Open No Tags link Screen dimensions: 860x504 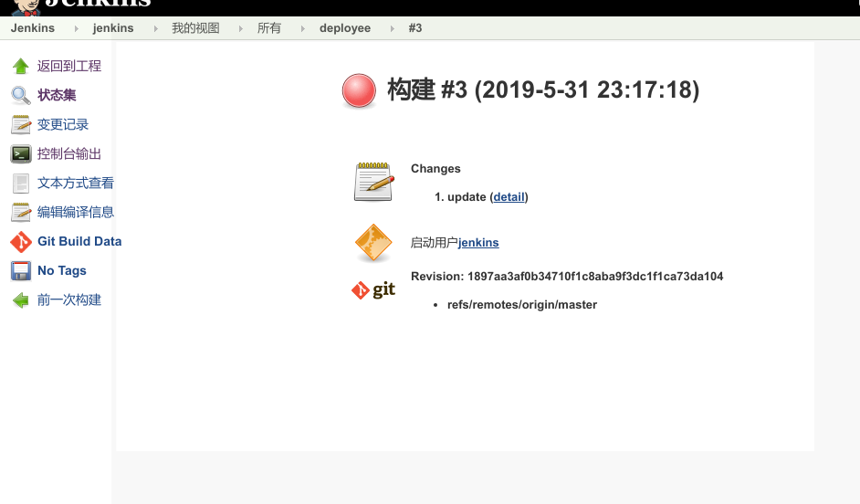(x=62, y=271)
